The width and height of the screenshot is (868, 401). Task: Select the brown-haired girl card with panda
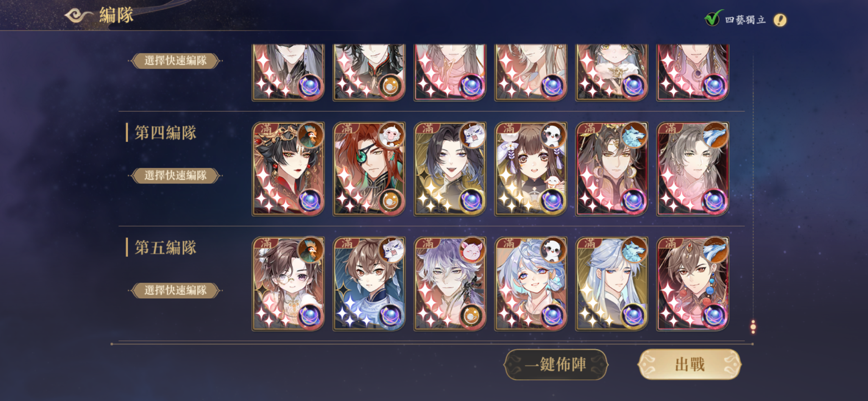pos(531,169)
